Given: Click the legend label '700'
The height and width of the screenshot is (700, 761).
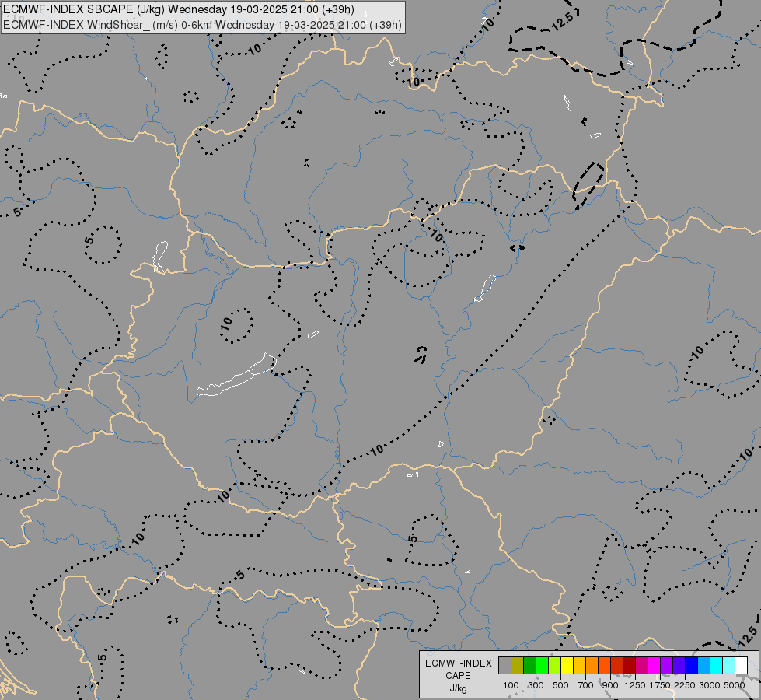Looking at the screenshot, I should pyautogui.click(x=586, y=685).
